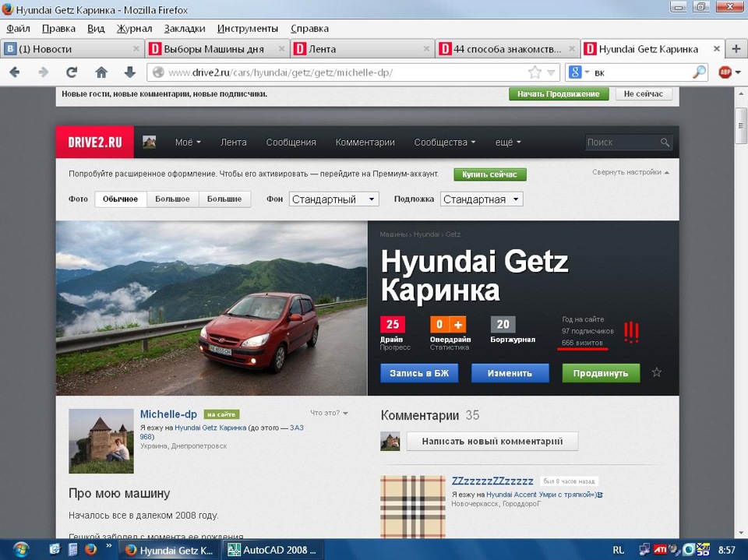Open the Инструменты menu
748x560 pixels.
pos(248,29)
